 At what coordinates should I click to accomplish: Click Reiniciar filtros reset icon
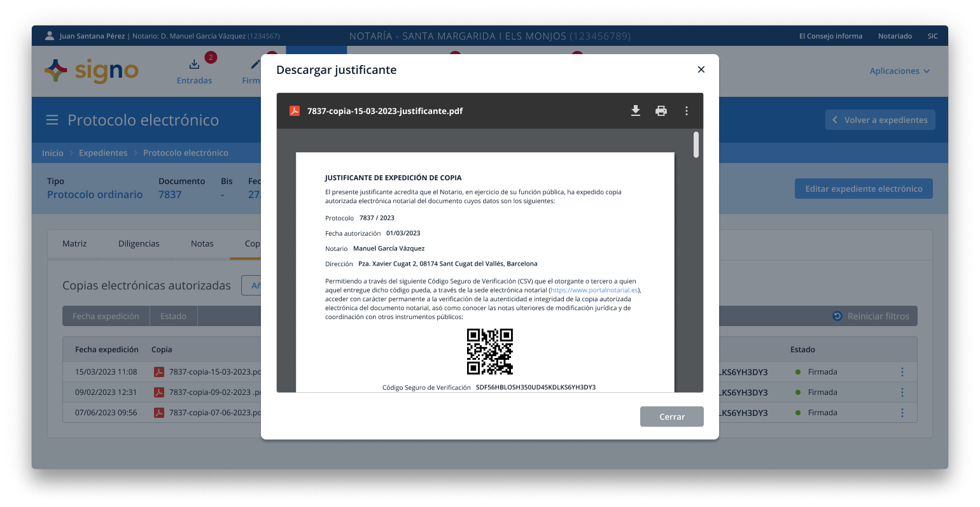(x=837, y=316)
